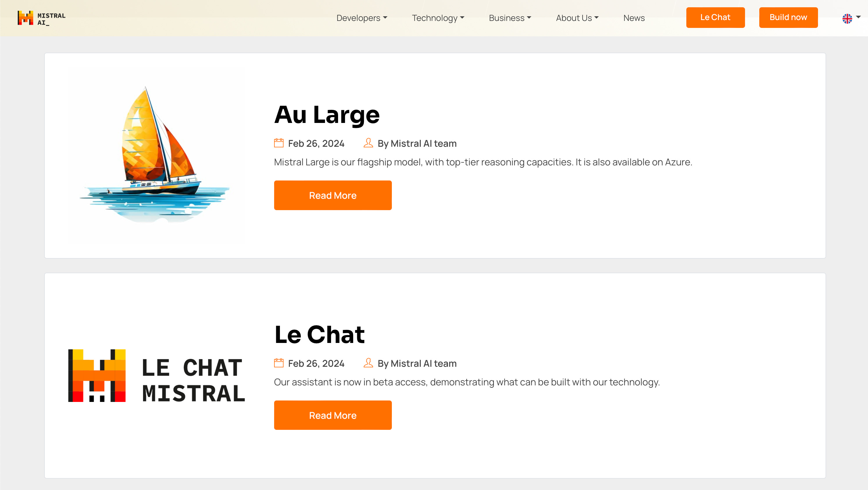The width and height of the screenshot is (868, 490).
Task: Expand the Business dropdown menu
Action: (509, 17)
